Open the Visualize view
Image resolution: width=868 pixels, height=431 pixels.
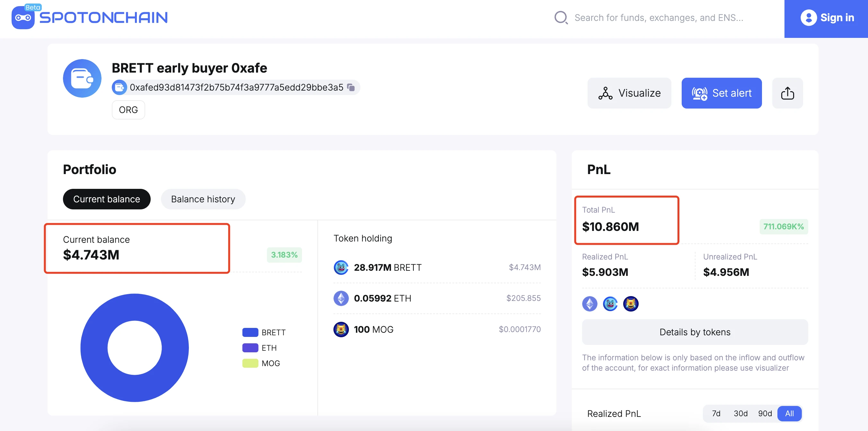(629, 93)
